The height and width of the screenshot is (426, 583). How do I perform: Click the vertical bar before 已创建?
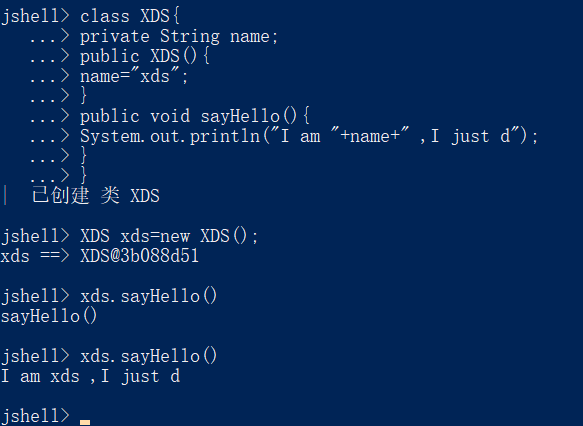(5, 195)
